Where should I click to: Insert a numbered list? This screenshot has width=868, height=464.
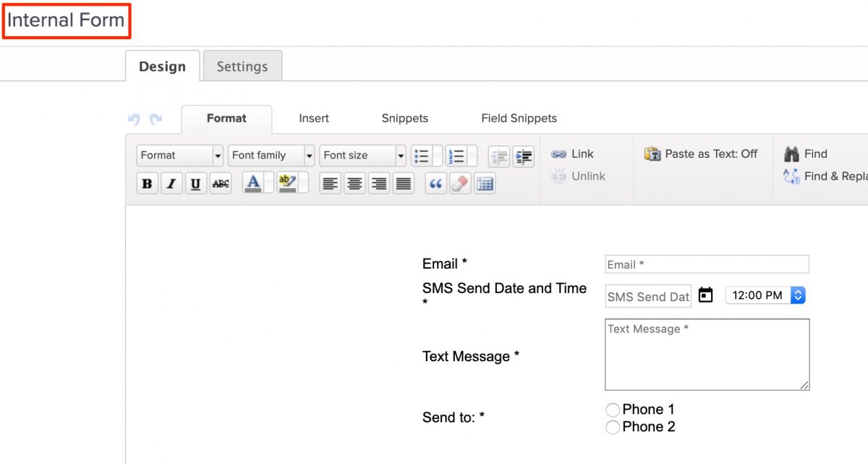pos(458,155)
